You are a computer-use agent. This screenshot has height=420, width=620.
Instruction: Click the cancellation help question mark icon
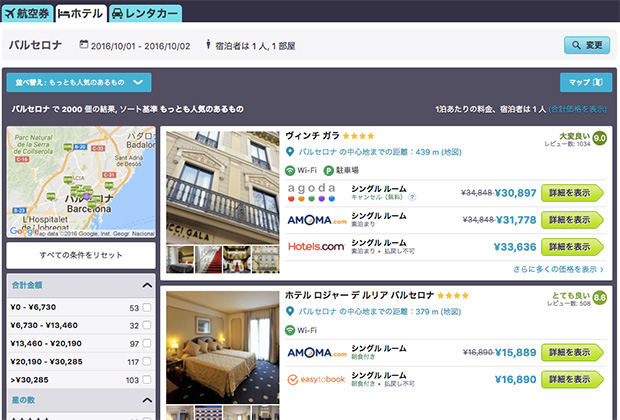(x=412, y=197)
